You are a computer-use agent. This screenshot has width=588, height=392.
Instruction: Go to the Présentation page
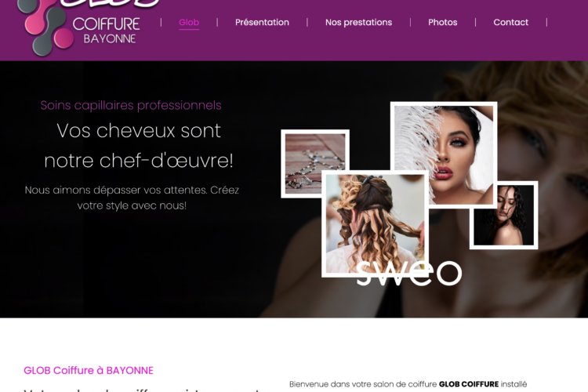pos(262,23)
